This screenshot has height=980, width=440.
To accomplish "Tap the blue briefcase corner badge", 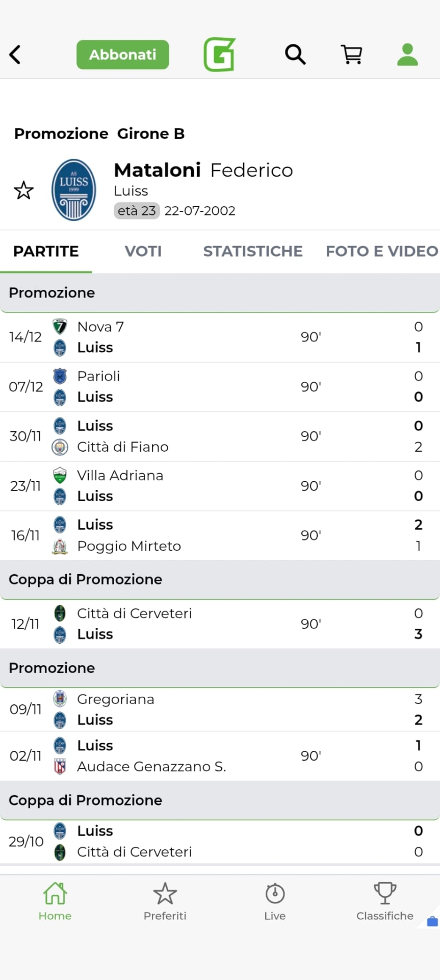I will 432,921.
